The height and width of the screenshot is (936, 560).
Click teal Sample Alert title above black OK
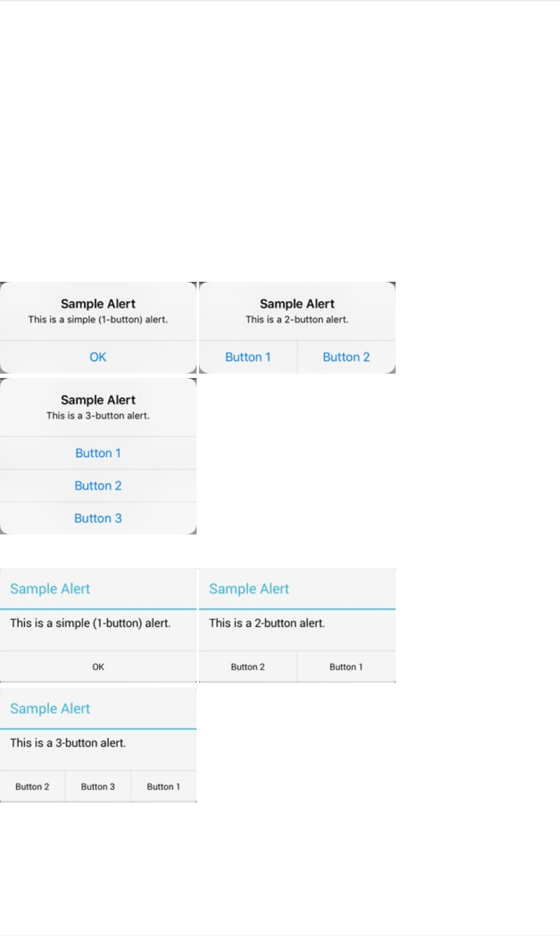50,588
